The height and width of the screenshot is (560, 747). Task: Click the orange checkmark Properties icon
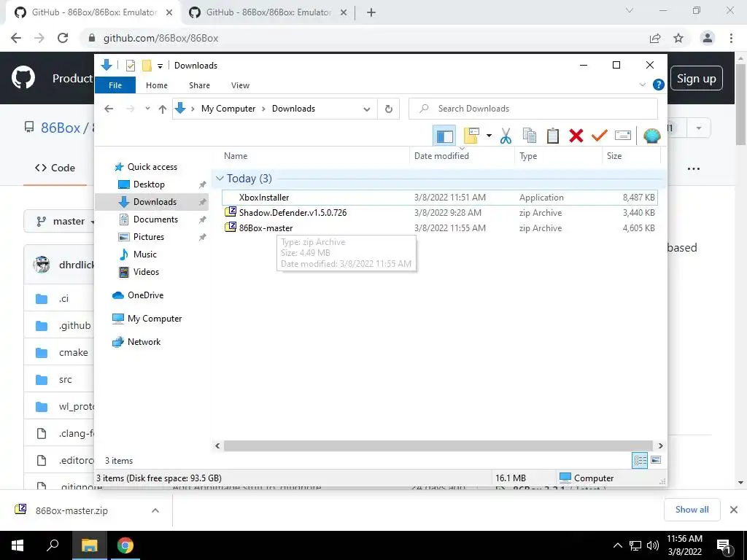[600, 136]
